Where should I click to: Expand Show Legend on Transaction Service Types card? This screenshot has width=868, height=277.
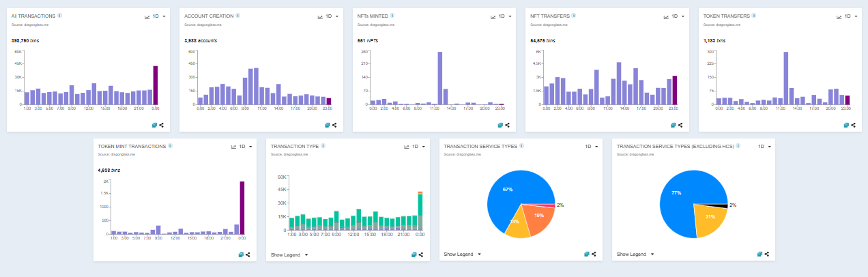pyautogui.click(x=463, y=254)
